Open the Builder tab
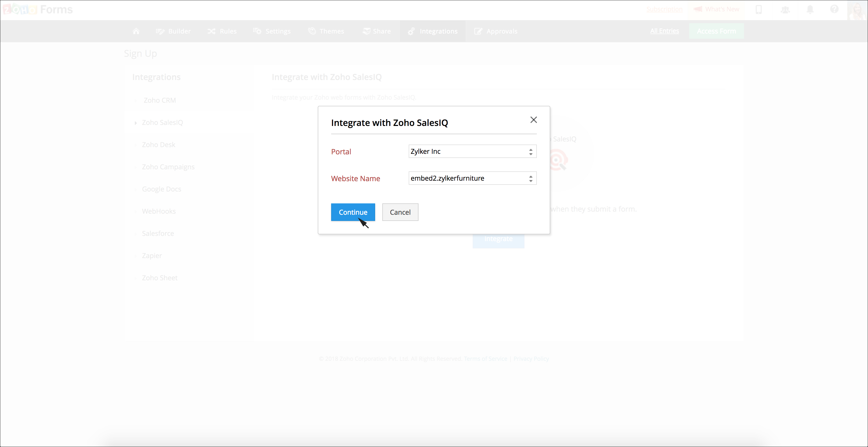 point(173,31)
